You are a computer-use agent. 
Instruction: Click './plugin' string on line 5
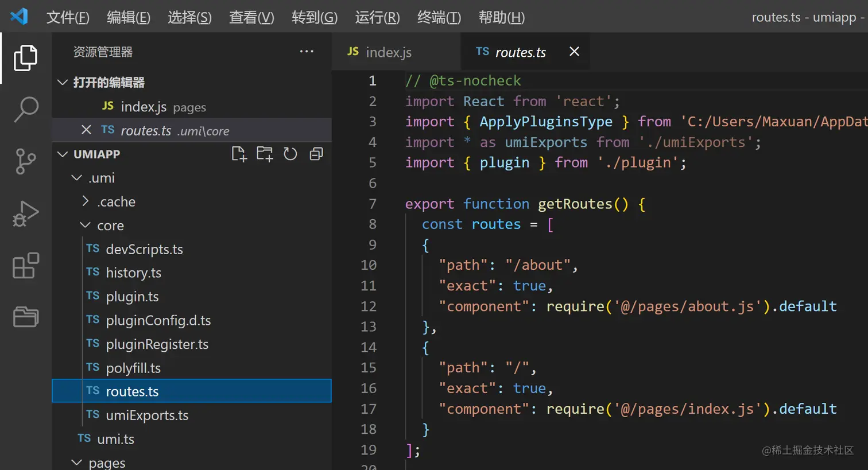click(x=638, y=163)
